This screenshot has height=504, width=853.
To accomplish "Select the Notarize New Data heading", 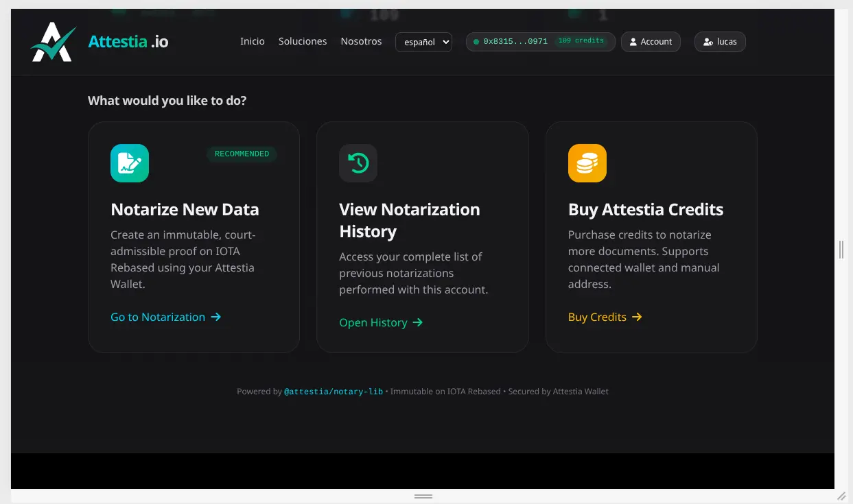I will [185, 210].
